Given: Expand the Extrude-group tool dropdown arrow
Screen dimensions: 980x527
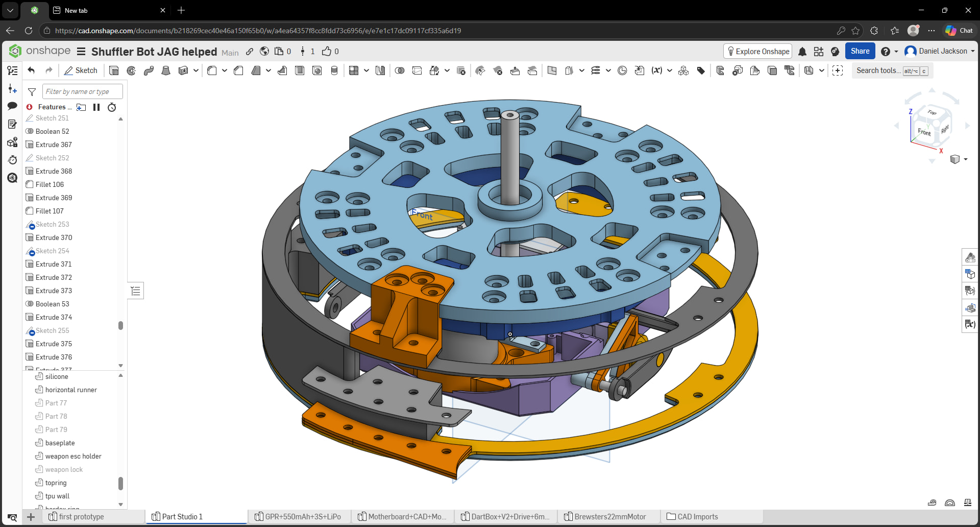Looking at the screenshot, I should point(196,70).
